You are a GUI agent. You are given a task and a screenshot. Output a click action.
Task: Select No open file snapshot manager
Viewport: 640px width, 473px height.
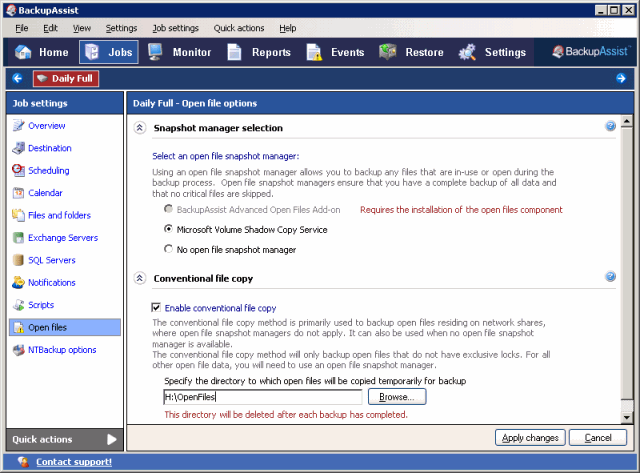(x=168, y=249)
